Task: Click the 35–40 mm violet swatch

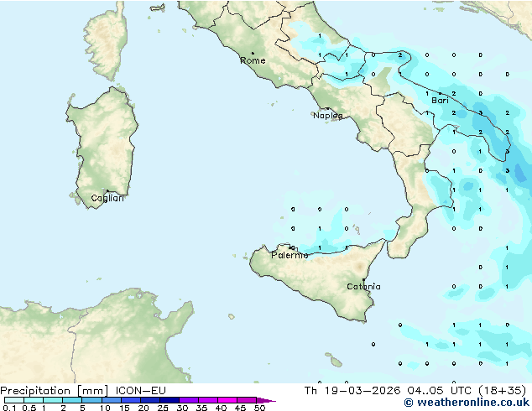Action: (x=207, y=400)
